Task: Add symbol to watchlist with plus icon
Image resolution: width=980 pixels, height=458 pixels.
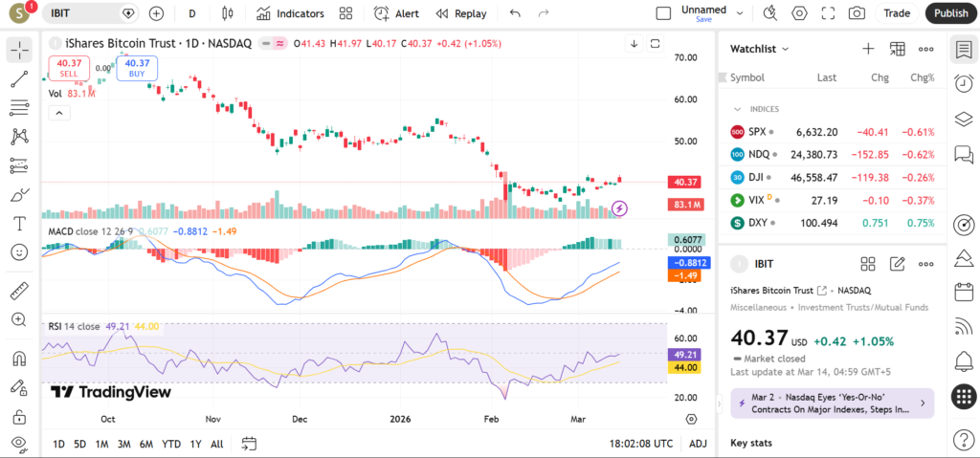Action: pyautogui.click(x=868, y=49)
